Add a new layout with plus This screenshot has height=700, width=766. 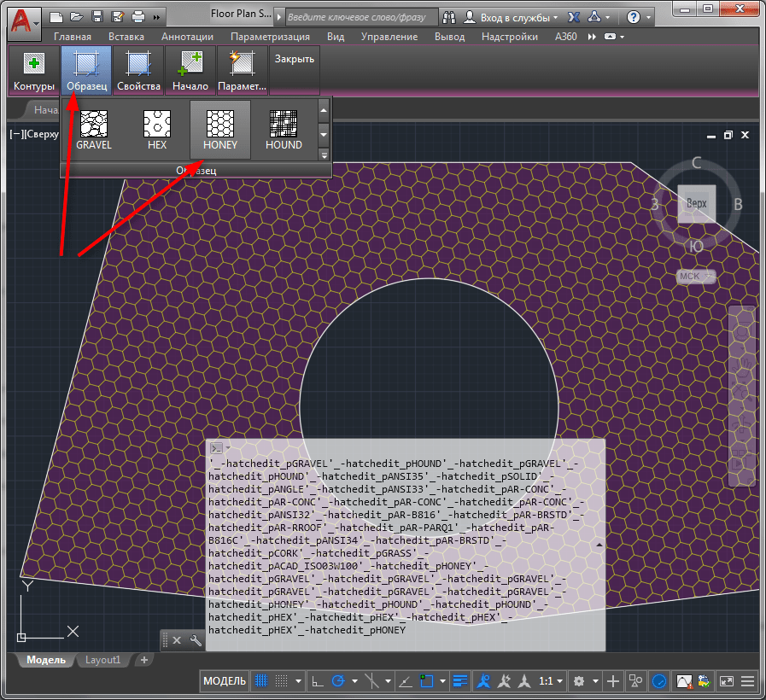143,660
